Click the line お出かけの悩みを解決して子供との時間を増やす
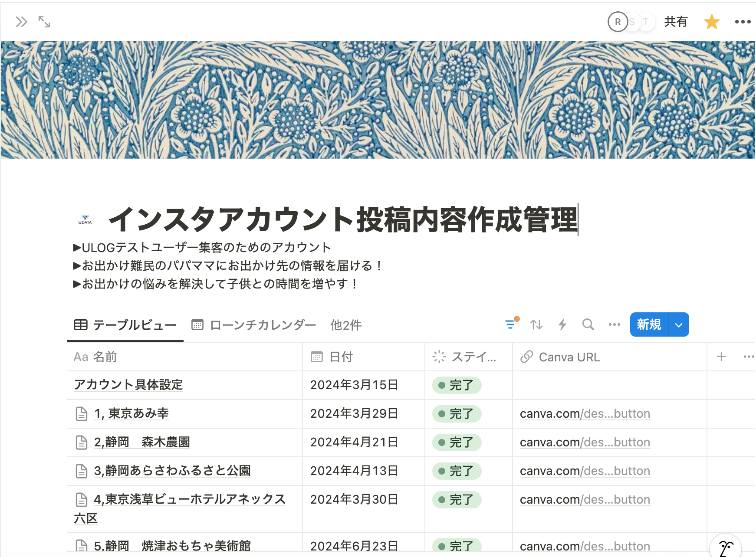The image size is (756, 557). (215, 284)
